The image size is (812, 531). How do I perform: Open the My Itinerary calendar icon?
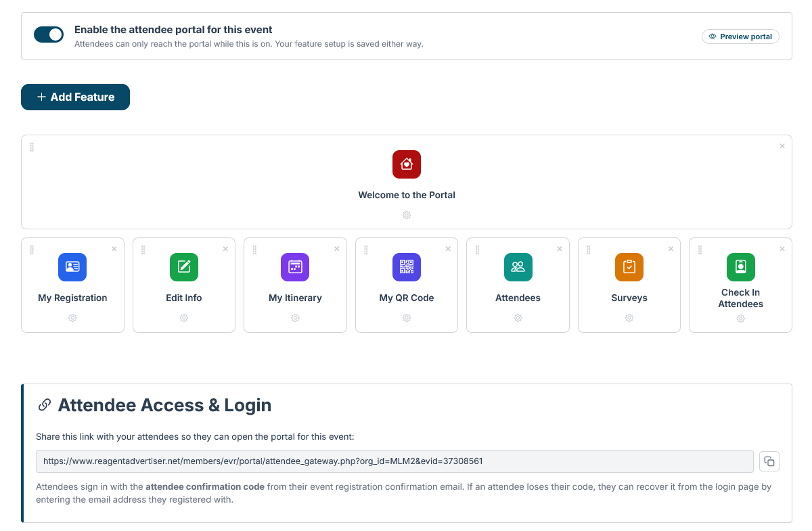point(295,267)
